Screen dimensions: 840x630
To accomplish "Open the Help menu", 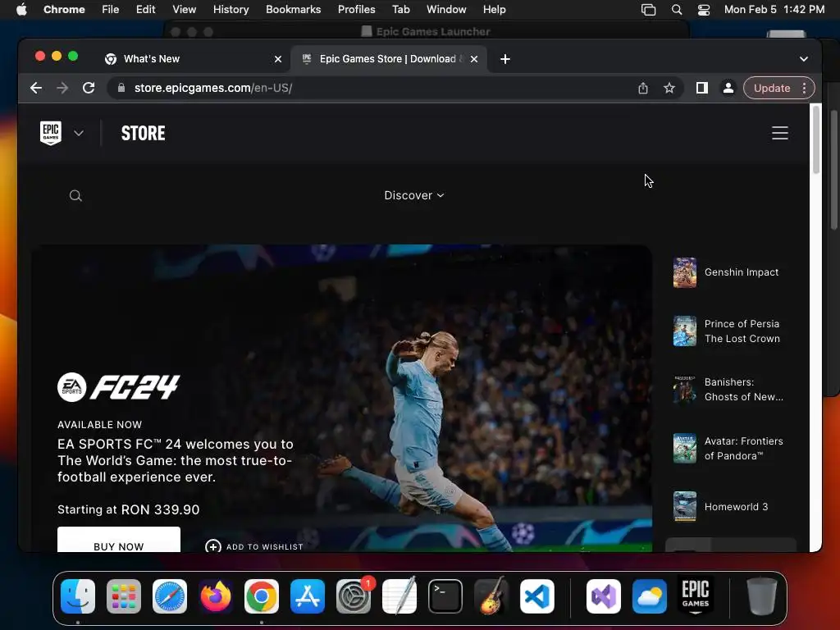I will click(x=494, y=9).
